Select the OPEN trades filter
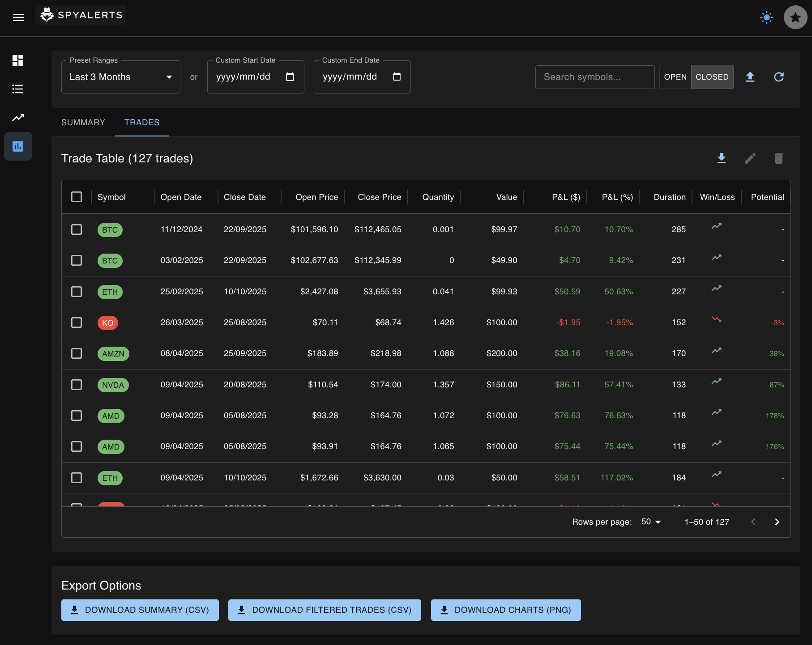 (x=675, y=76)
